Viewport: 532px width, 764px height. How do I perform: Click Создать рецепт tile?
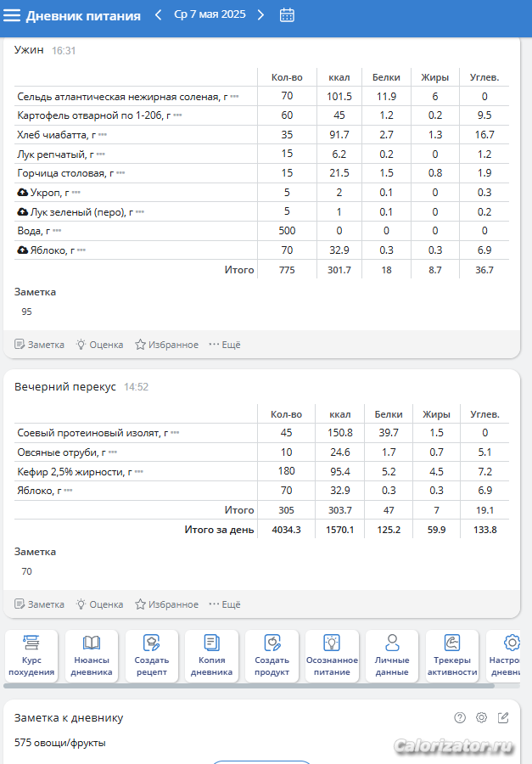152,656
